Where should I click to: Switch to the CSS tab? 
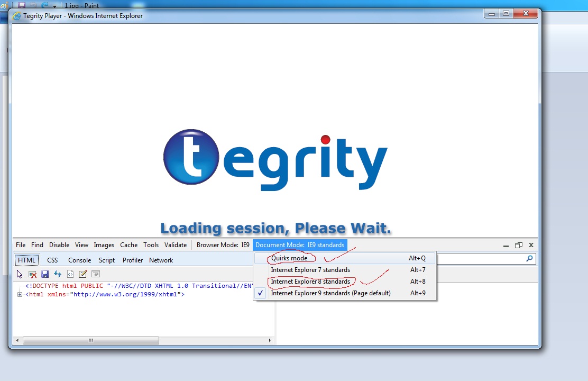click(x=52, y=260)
